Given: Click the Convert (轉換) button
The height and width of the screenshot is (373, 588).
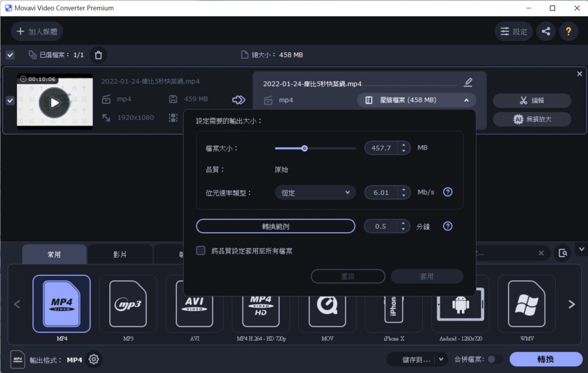Looking at the screenshot, I should tap(546, 359).
